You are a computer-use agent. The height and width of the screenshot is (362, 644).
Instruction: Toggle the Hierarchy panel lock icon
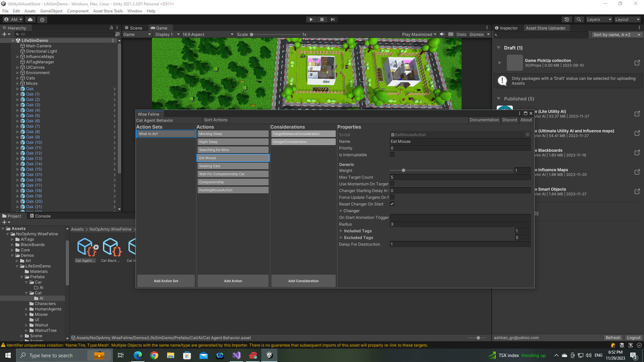111,28
